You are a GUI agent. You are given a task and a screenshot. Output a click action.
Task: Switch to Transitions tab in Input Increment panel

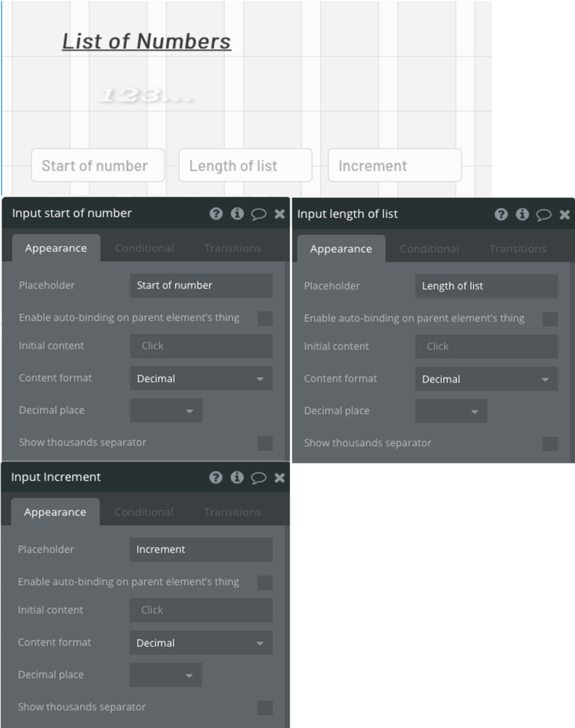tap(232, 512)
